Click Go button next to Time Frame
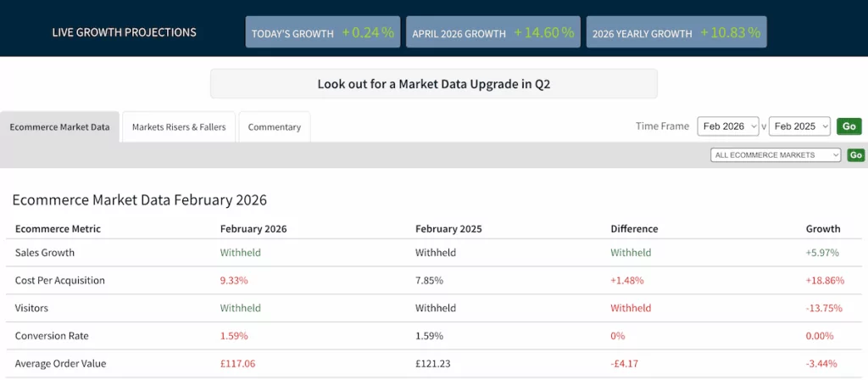 click(849, 126)
